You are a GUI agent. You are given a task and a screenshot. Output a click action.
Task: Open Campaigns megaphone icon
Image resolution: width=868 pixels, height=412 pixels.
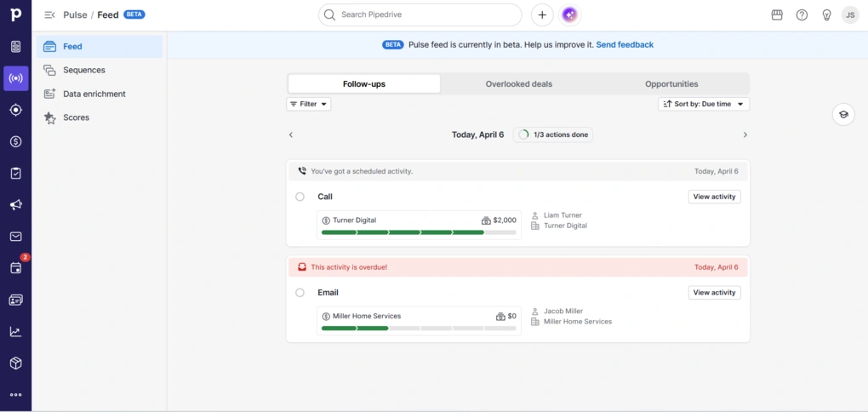(x=15, y=205)
